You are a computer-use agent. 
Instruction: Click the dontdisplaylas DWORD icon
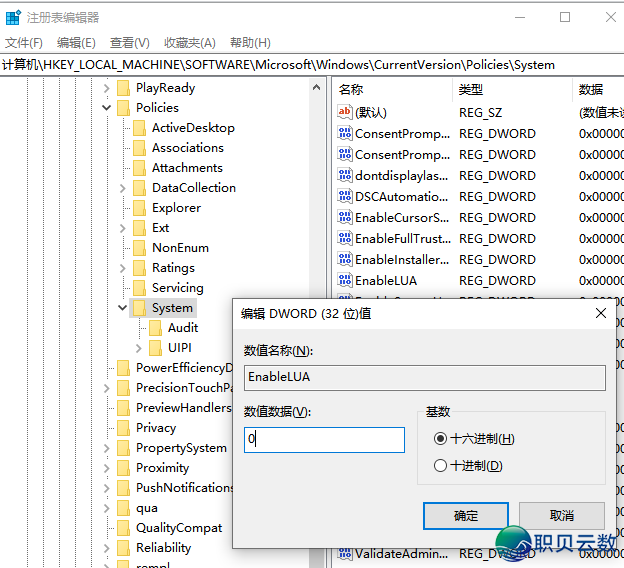tap(345, 175)
